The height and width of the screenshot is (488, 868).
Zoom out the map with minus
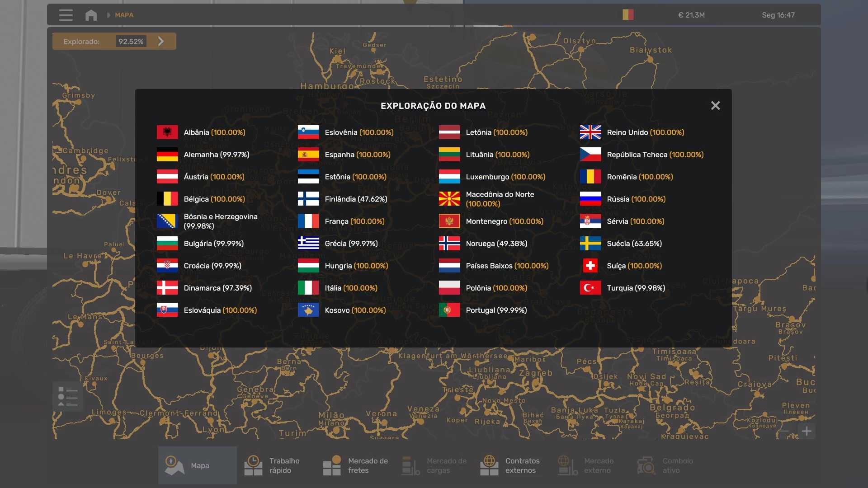784,431
